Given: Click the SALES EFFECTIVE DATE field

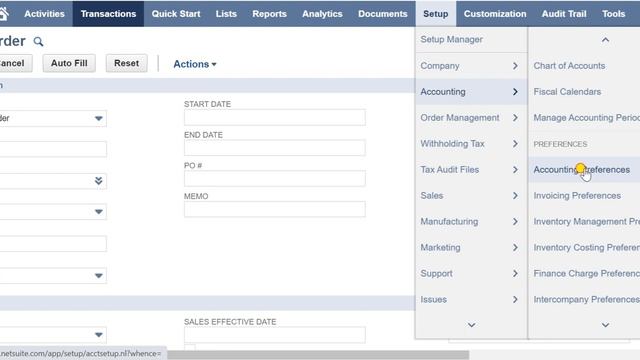Looking at the screenshot, I should click(275, 335).
